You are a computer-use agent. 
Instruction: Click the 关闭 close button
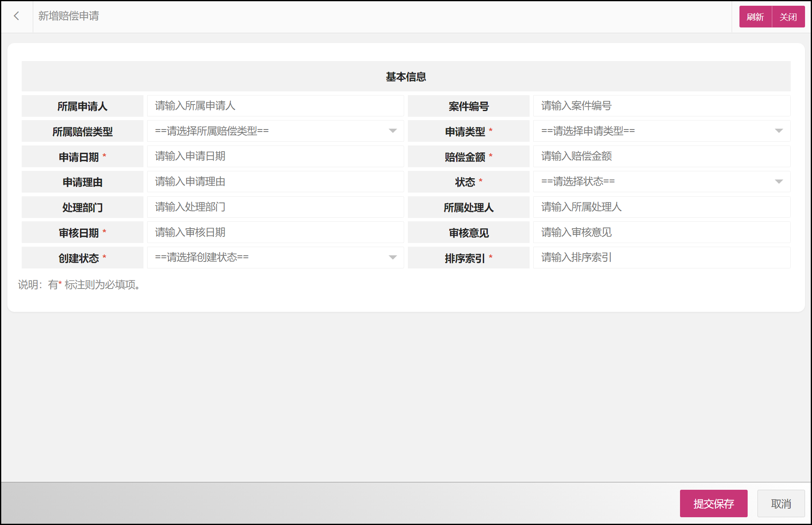click(788, 17)
